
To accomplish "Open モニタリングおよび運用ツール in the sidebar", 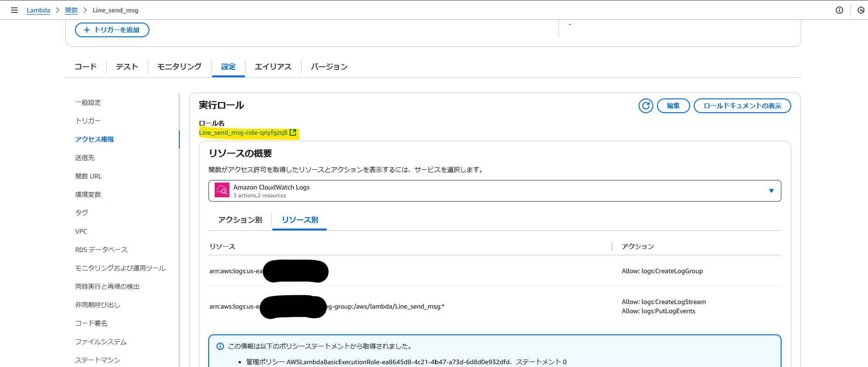I will pos(120,268).
